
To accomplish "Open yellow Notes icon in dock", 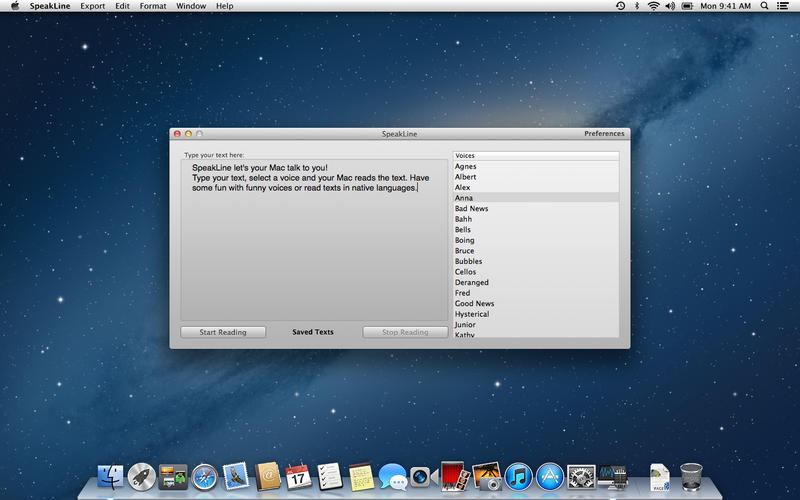I will pyautogui.click(x=361, y=477).
